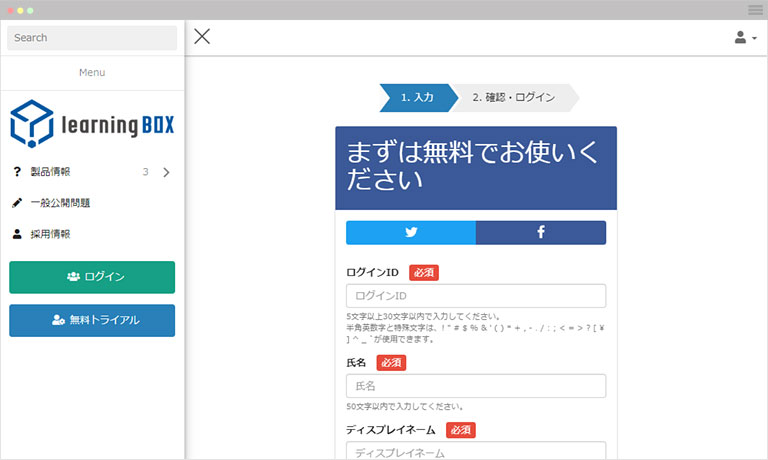Screen dimensions: 768x460
Task: Click the blue 無料トライアル button
Action: pyautogui.click(x=92, y=320)
